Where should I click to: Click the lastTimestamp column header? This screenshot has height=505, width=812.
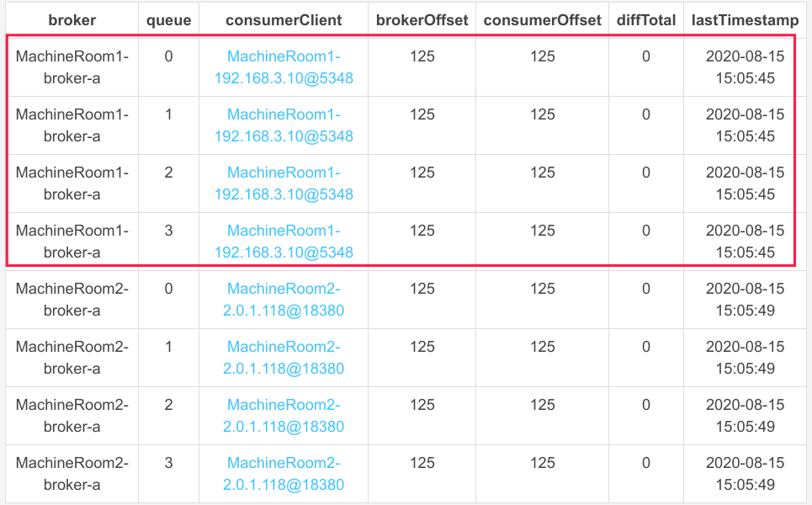[745, 19]
